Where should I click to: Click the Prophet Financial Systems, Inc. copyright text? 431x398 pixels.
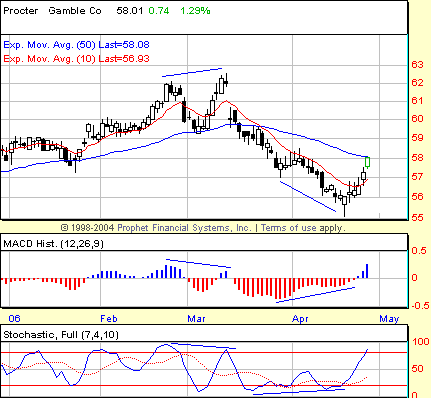pyautogui.click(x=184, y=228)
